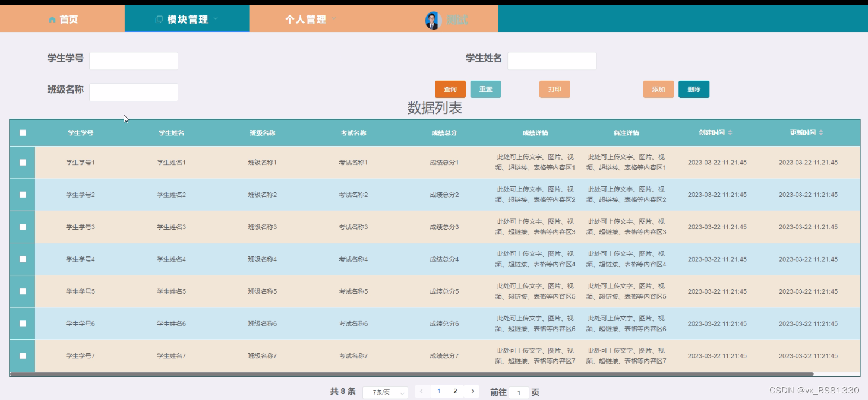Open the 7条/页 page size dropdown
Image resolution: width=868 pixels, height=400 pixels.
[385, 392]
